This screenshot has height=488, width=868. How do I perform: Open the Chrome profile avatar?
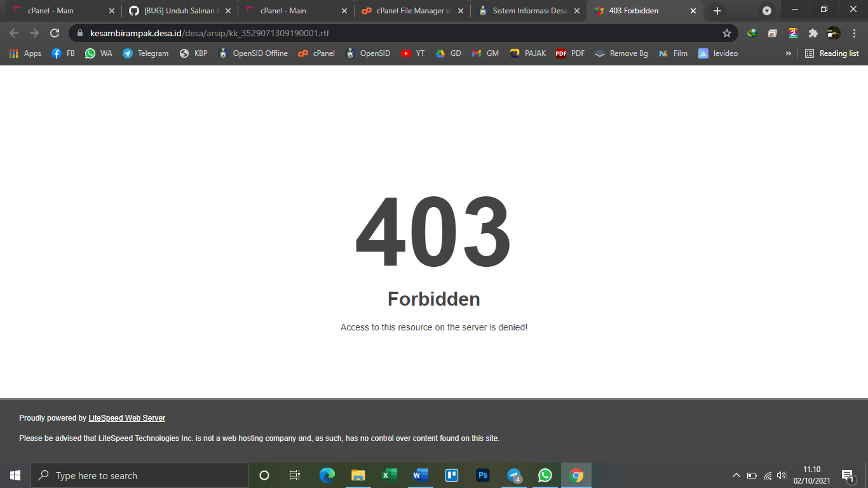[833, 33]
